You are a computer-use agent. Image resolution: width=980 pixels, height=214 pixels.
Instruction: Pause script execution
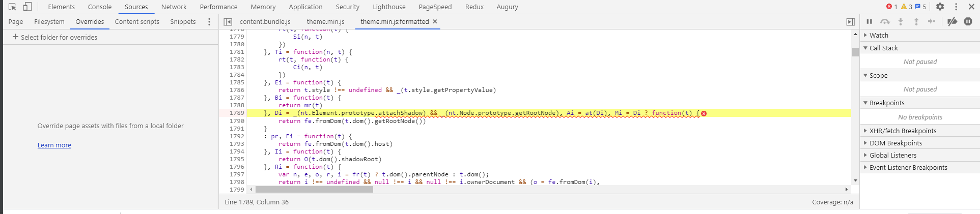[x=870, y=21]
